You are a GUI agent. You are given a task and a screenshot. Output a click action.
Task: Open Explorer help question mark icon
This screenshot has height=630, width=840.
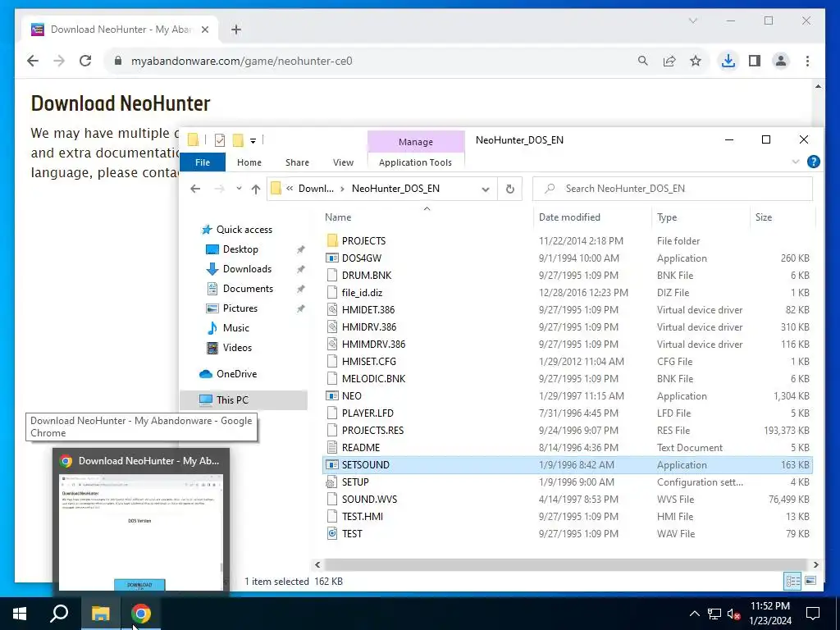813,162
